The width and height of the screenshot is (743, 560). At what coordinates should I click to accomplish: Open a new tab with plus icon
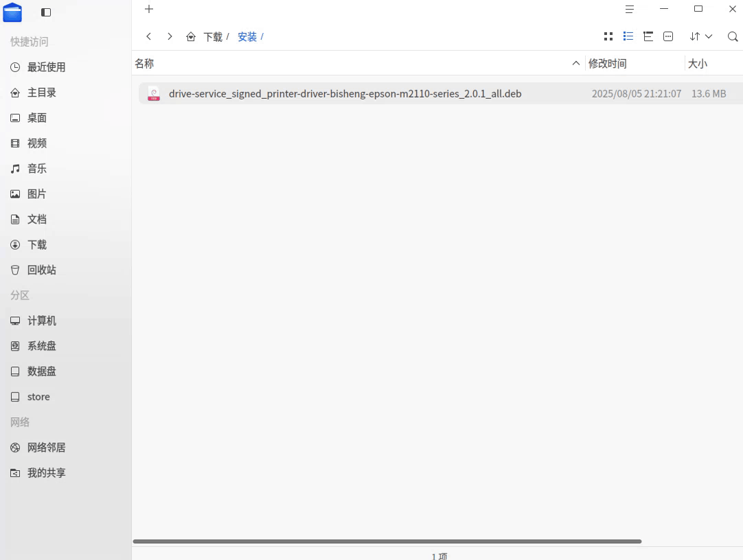[x=149, y=9]
